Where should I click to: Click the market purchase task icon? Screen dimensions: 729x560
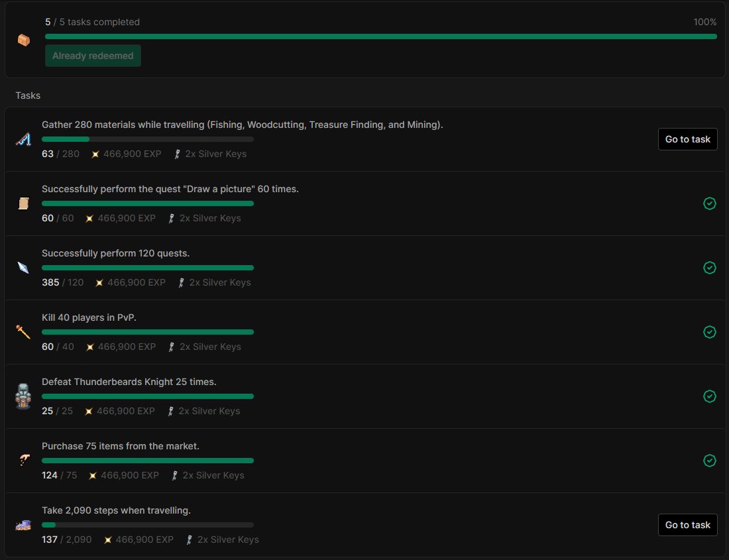(x=24, y=460)
